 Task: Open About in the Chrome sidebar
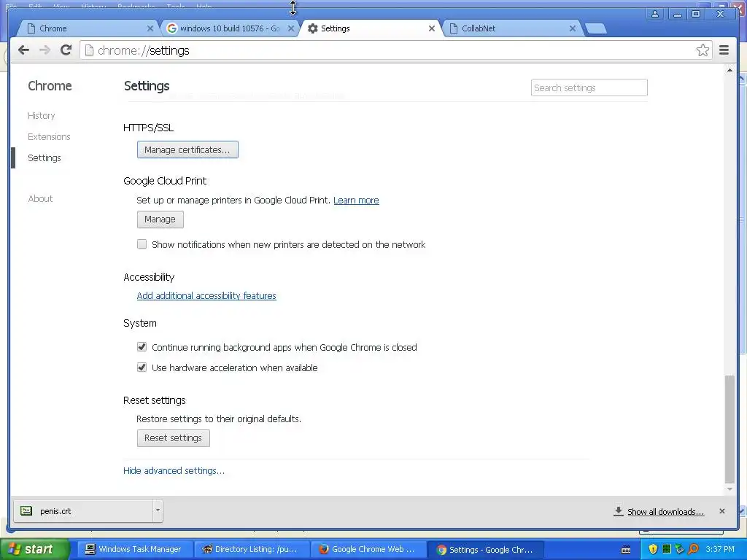[x=41, y=198]
